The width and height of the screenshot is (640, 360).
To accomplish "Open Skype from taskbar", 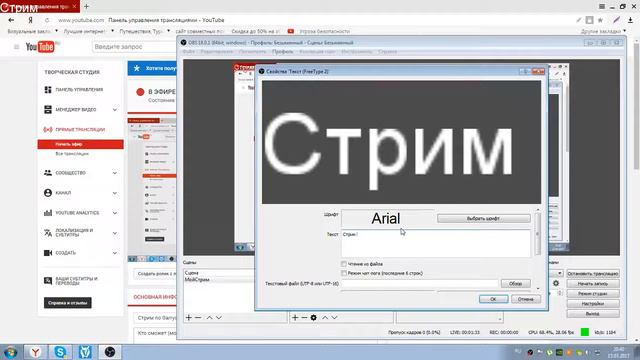I will (x=60, y=352).
